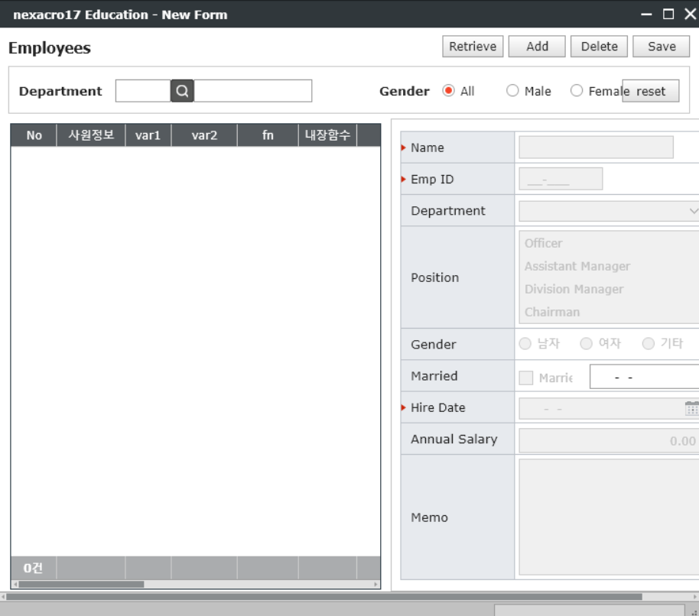Click the Emp ID masked field
This screenshot has height=616, width=699.
(561, 179)
